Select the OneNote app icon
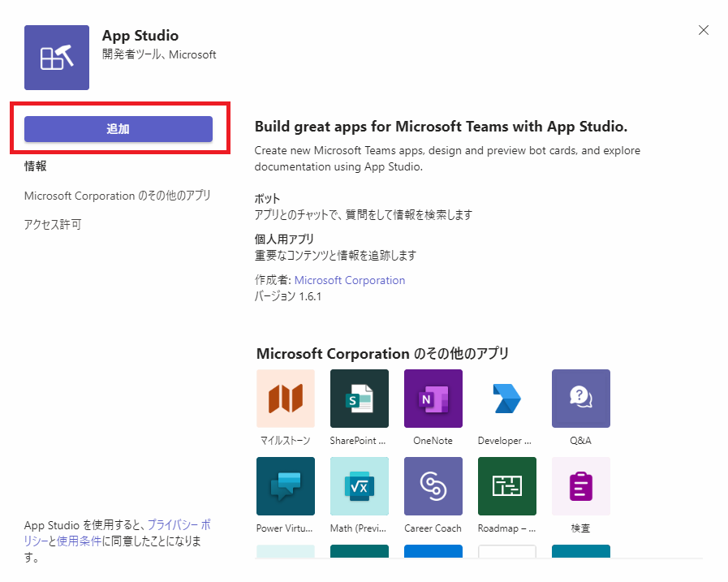728x582 pixels. tap(433, 399)
